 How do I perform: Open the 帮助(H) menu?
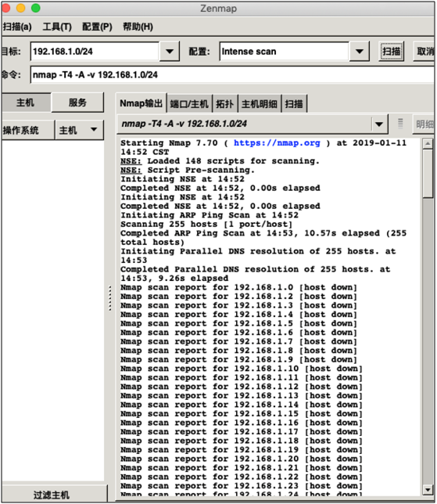point(138,27)
